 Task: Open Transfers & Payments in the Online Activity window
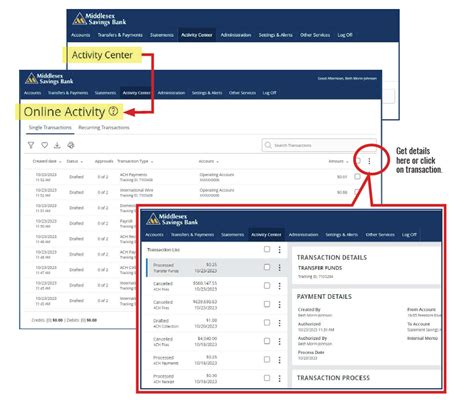[68, 93]
